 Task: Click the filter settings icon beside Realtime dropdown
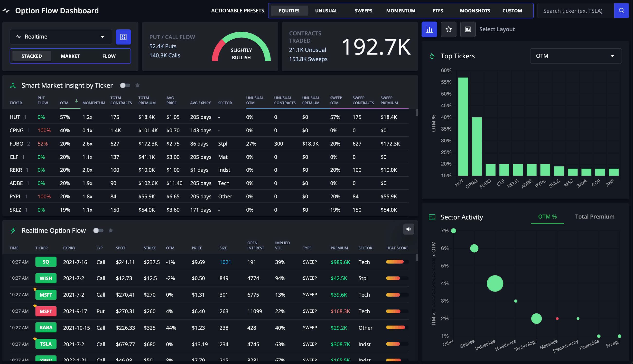tap(123, 36)
